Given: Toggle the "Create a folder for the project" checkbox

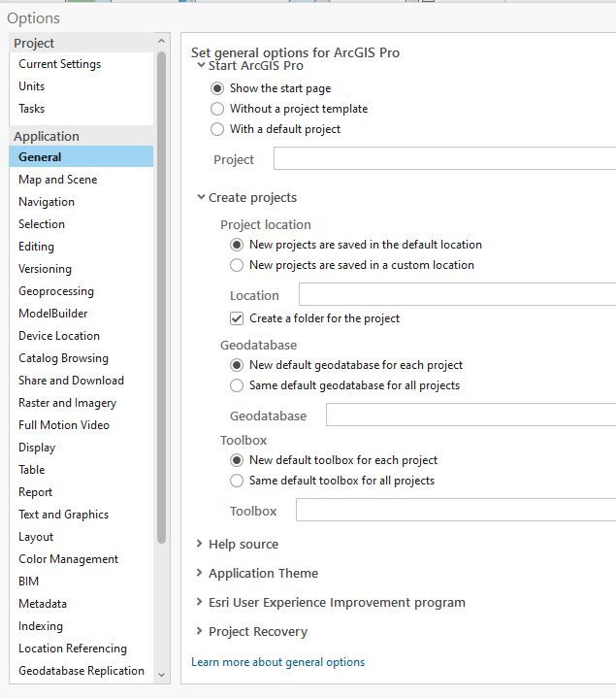Looking at the screenshot, I should (x=237, y=318).
